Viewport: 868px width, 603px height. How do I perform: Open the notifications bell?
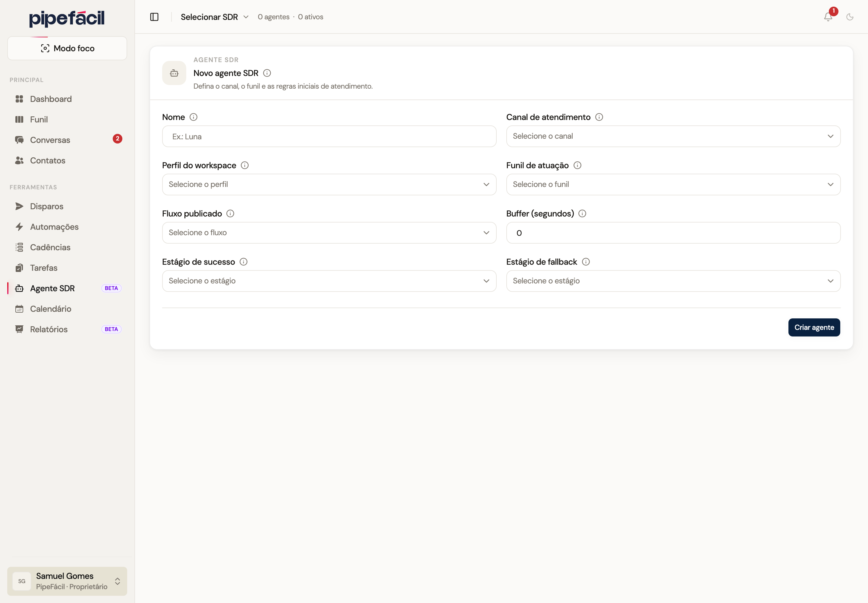point(828,17)
